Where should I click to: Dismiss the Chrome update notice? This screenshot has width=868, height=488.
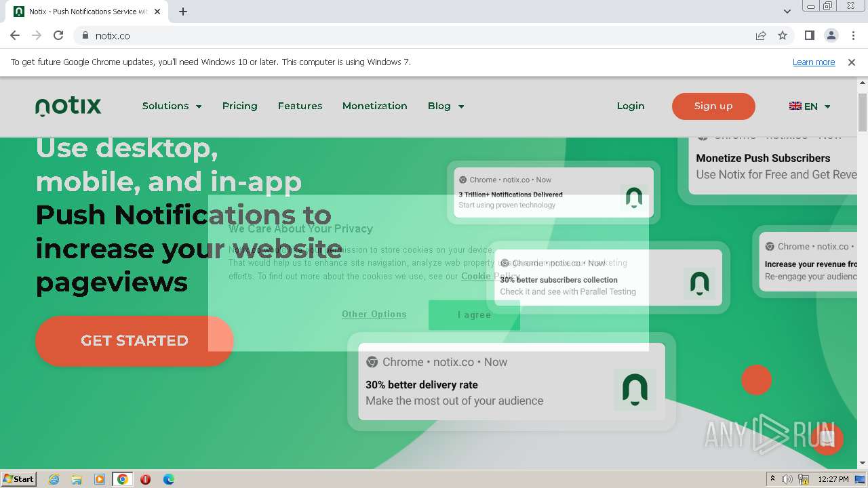(852, 62)
